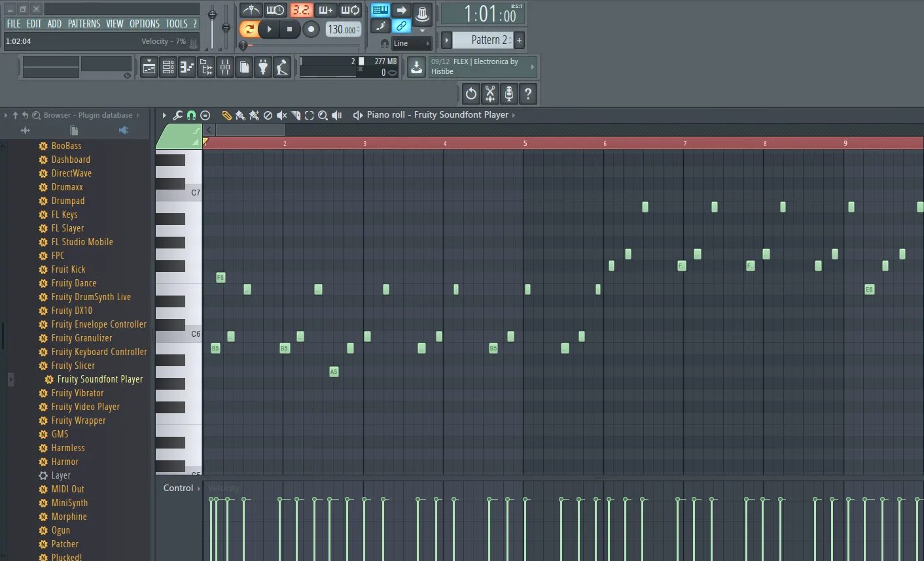Image resolution: width=924 pixels, height=561 pixels.
Task: Open piano roll tools wrench icon
Action: pos(177,115)
